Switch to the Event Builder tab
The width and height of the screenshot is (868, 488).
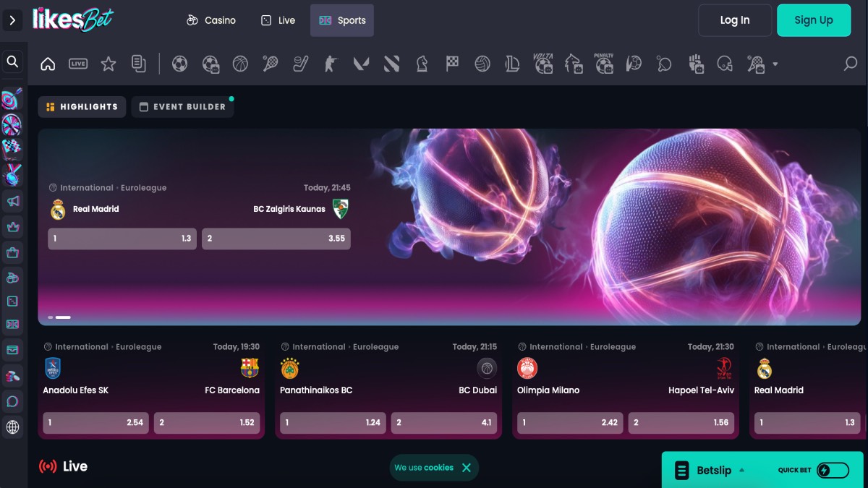(182, 107)
